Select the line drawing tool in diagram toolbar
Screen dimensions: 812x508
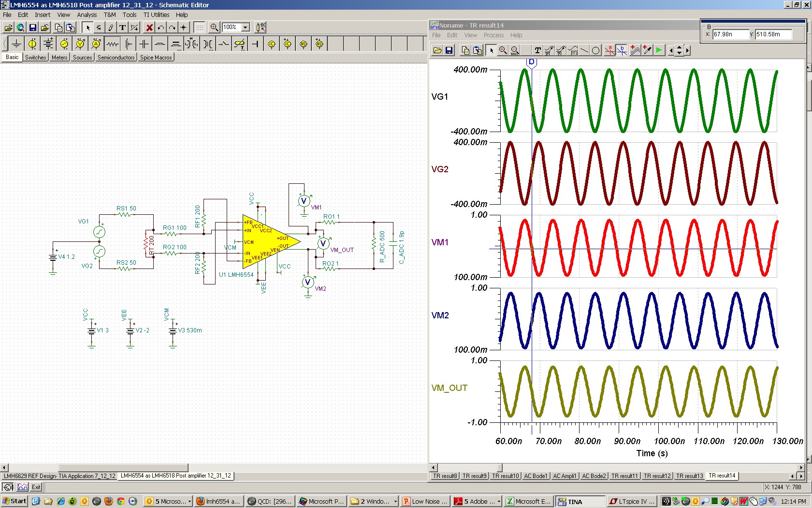(x=584, y=50)
